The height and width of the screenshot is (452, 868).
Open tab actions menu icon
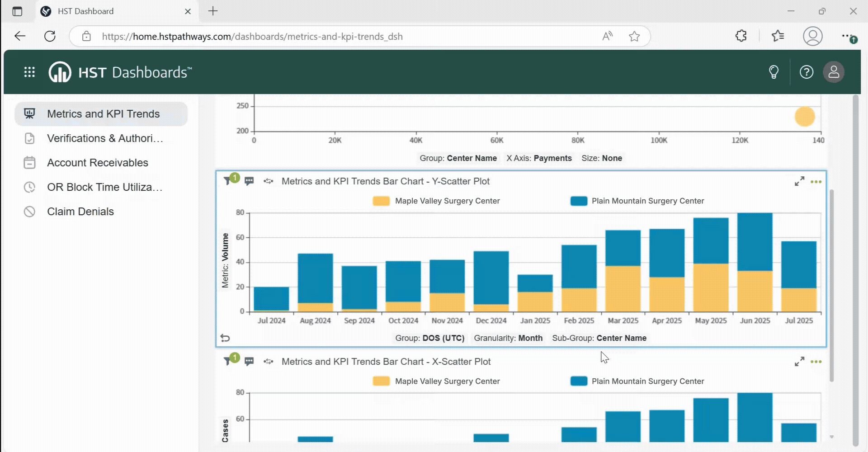tap(17, 11)
